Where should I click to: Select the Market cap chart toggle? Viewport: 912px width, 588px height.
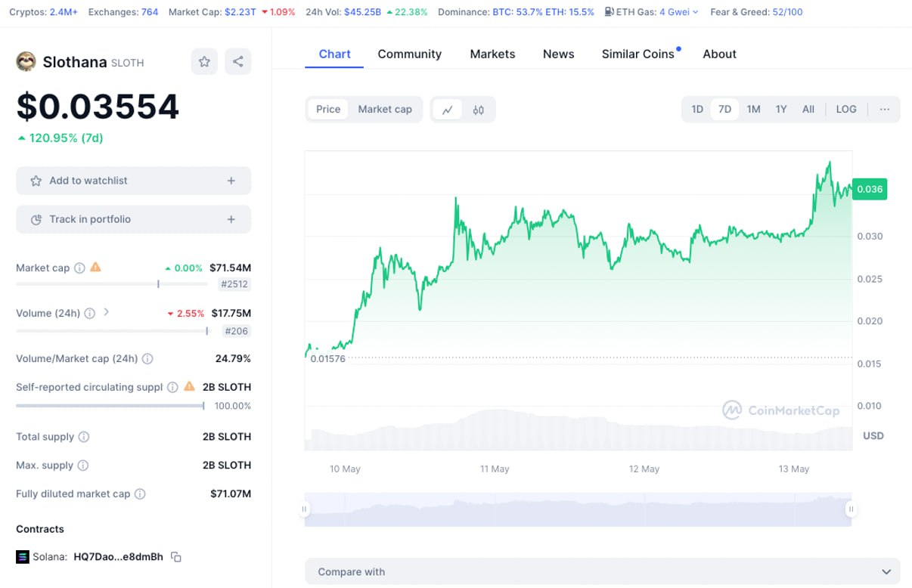click(385, 110)
